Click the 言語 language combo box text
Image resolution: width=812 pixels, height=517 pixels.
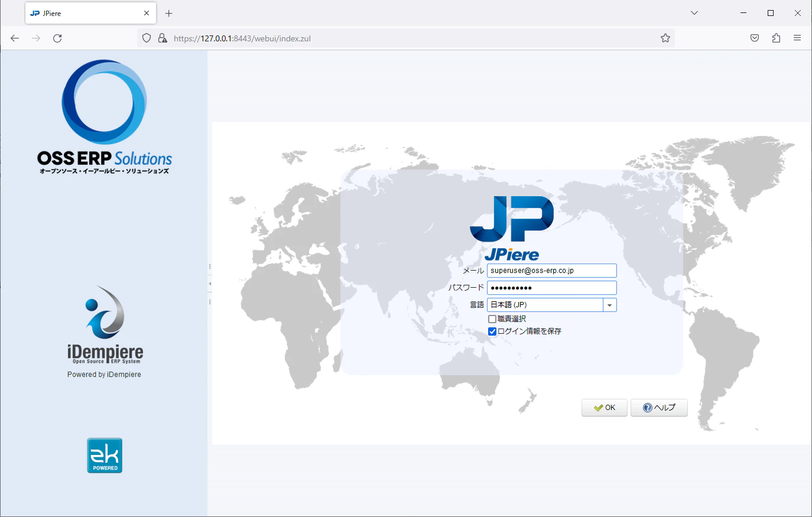[545, 305]
